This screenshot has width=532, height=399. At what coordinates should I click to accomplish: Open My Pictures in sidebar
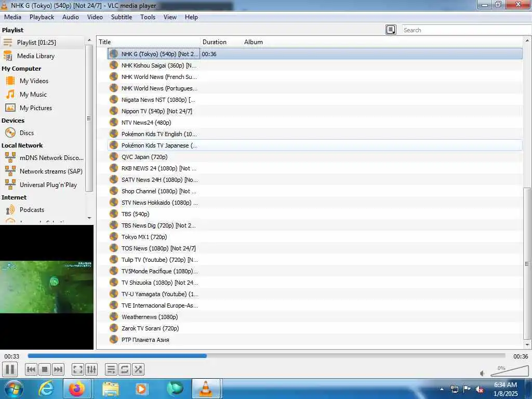43,108
